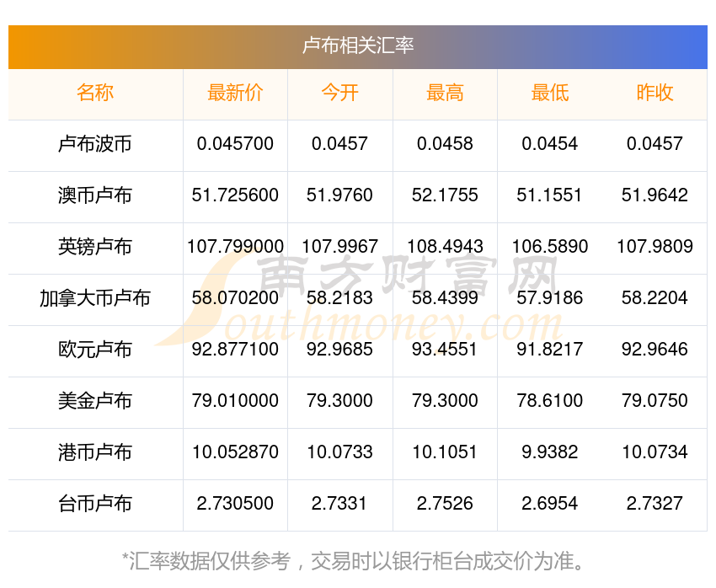This screenshot has height=588, width=716.
Task: Click the exchange rate disclaimer footnote
Action: [x=353, y=561]
